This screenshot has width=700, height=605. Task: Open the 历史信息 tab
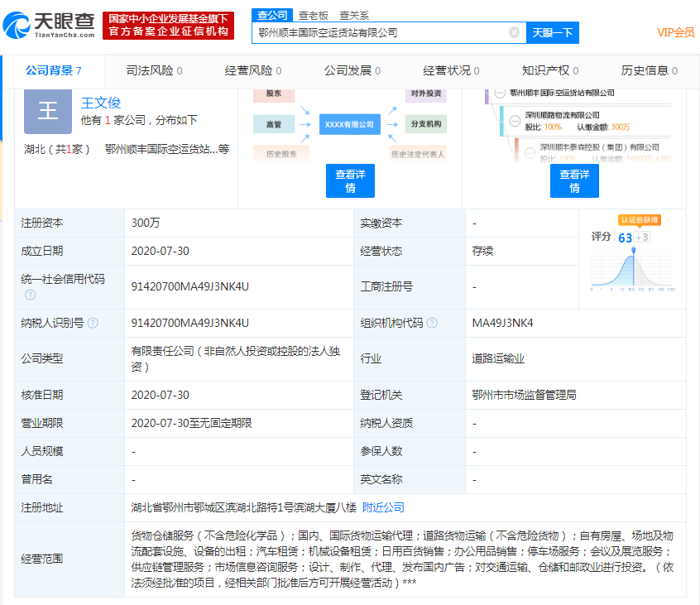(x=650, y=70)
